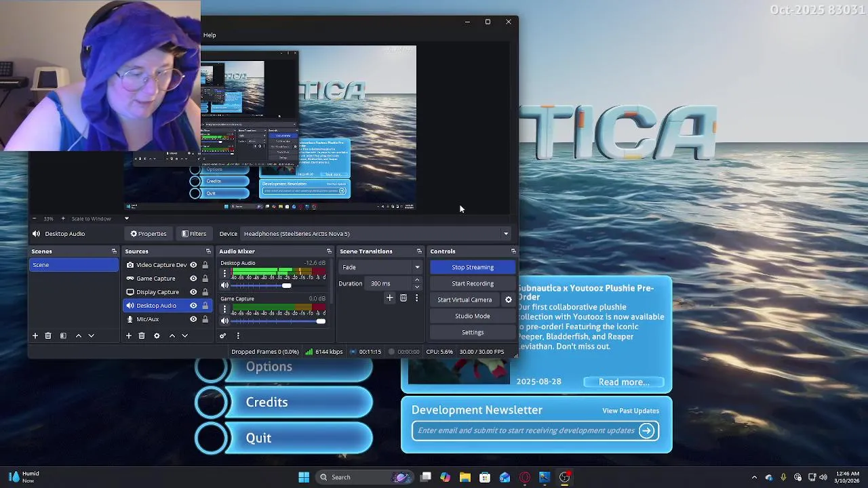Screen dimensions: 868x488
Task: Open Opera browser from taskbar
Action: tap(525, 477)
